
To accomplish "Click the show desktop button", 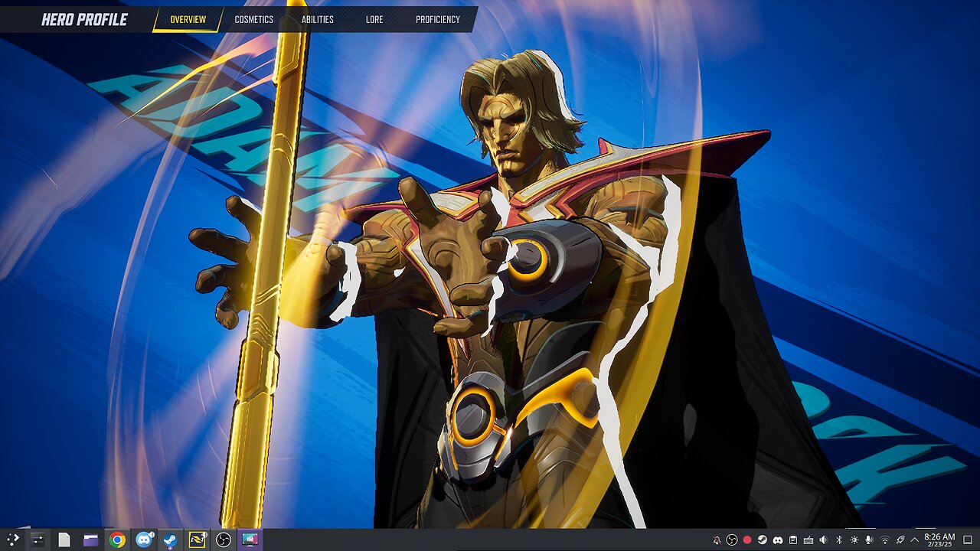I will 969,540.
